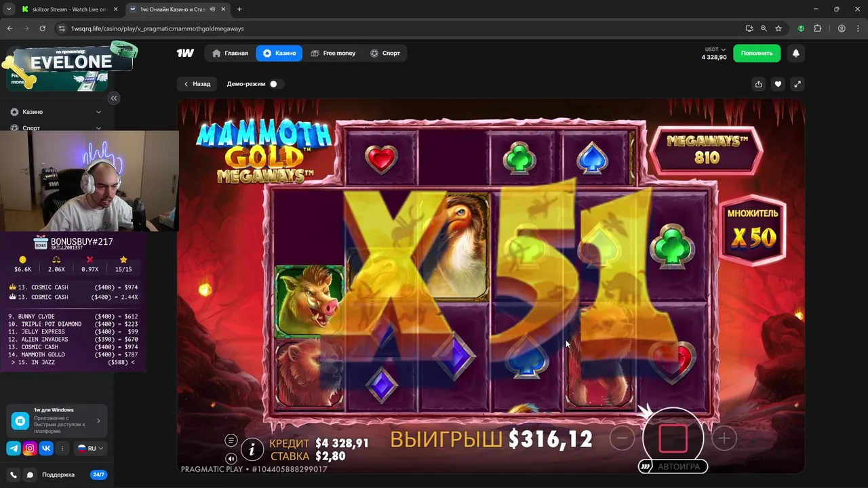The height and width of the screenshot is (488, 868).
Task: Open the RU language dropdown
Action: [x=90, y=448]
